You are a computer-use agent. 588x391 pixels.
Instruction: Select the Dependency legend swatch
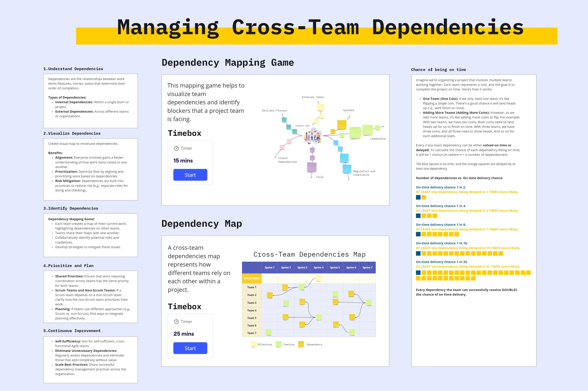click(x=301, y=344)
